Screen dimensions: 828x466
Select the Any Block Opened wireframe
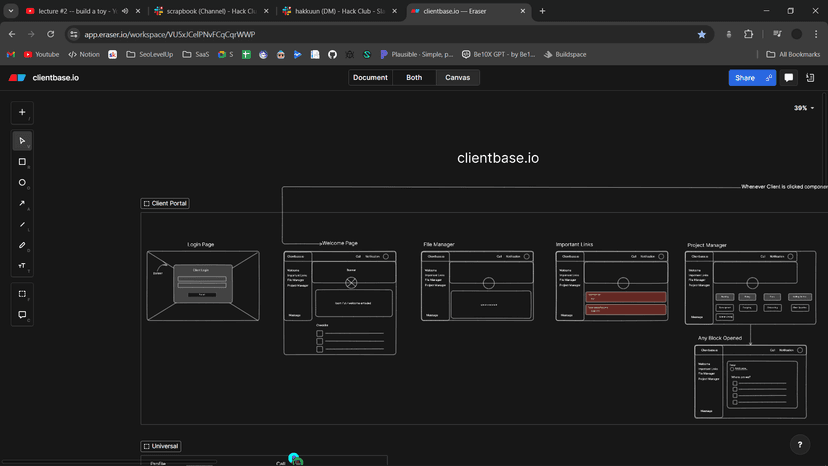750,381
